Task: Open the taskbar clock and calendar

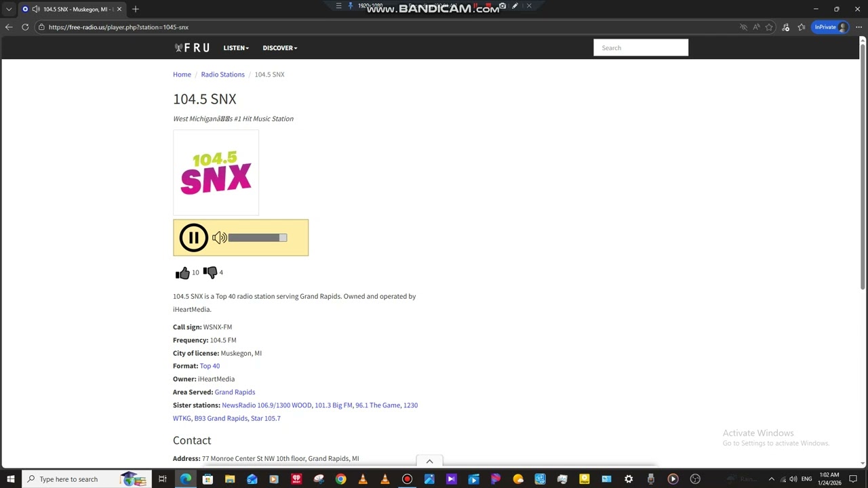Action: click(x=829, y=479)
